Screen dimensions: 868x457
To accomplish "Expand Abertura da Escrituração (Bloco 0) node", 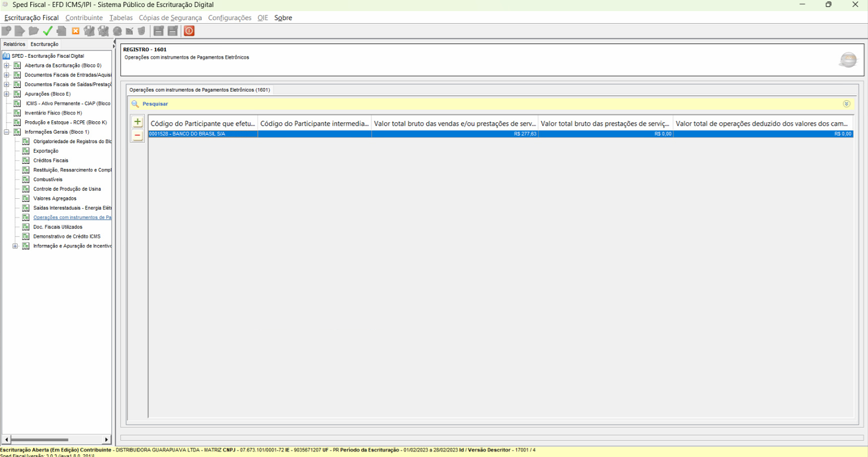I will [6, 66].
